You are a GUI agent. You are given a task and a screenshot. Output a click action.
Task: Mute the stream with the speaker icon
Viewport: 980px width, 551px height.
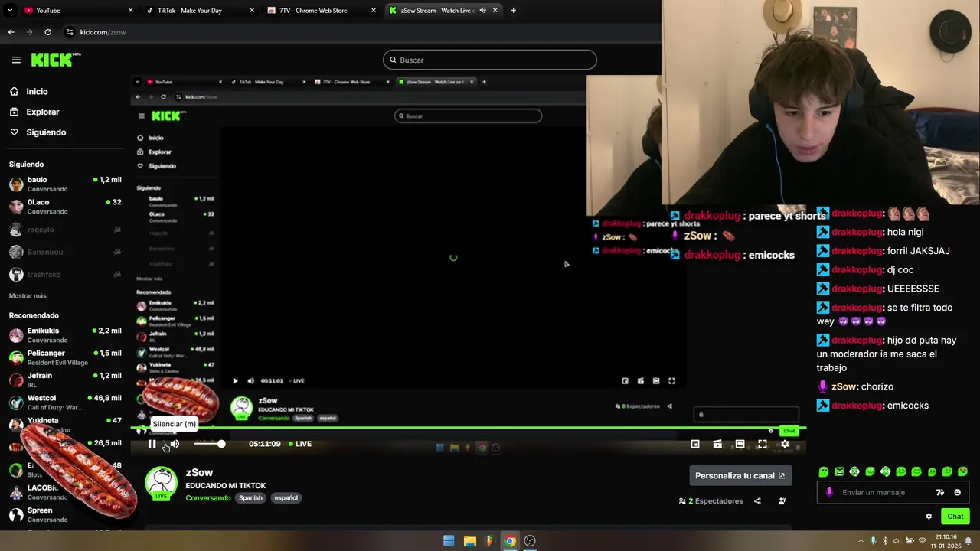point(175,444)
